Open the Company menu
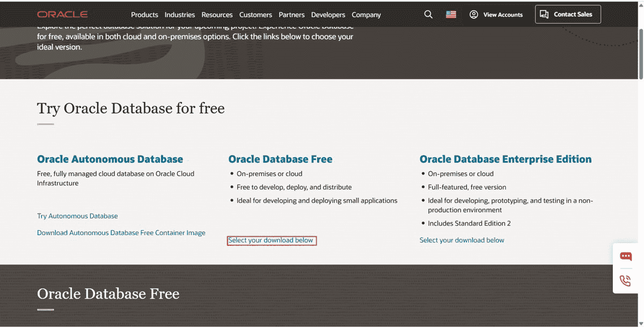The width and height of the screenshot is (644, 327). tap(367, 15)
